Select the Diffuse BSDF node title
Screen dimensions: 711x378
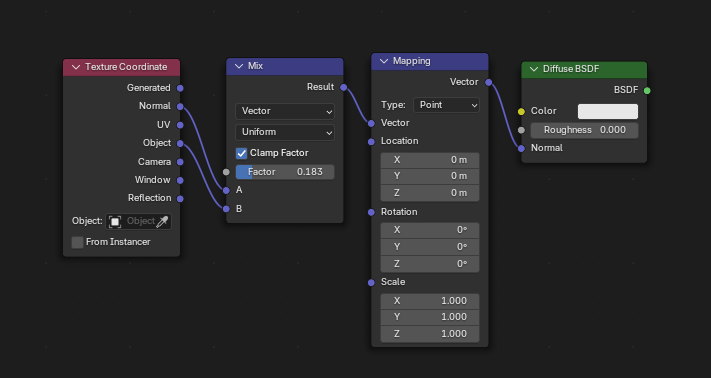pyautogui.click(x=571, y=69)
